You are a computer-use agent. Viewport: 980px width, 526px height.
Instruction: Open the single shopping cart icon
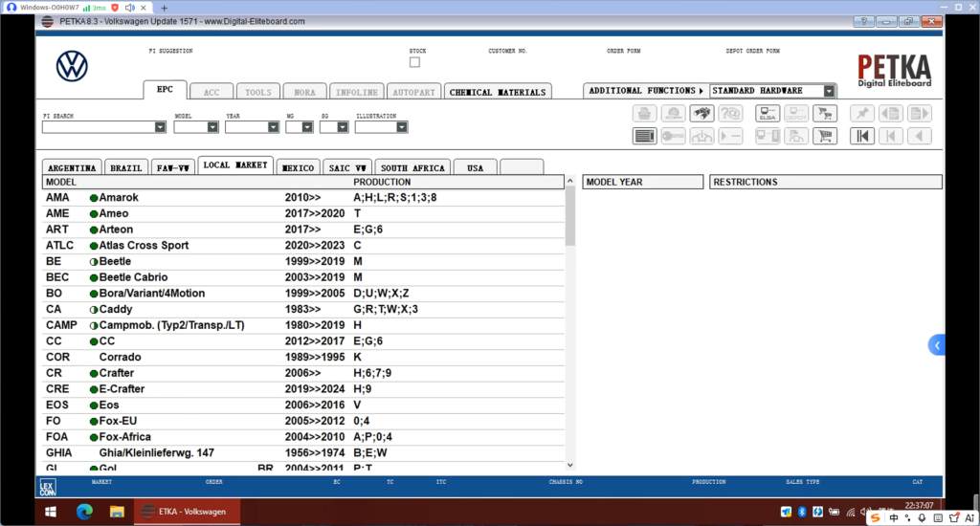tap(825, 136)
